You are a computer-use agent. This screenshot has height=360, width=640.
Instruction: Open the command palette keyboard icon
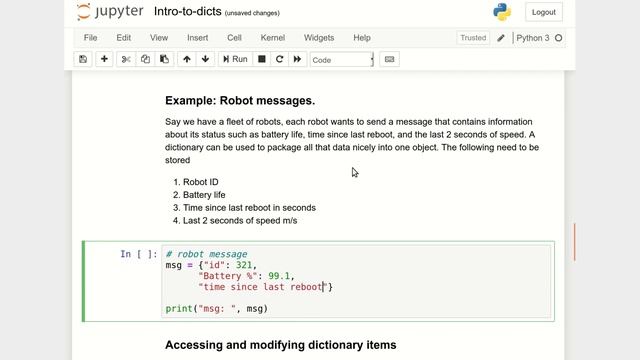tap(389, 59)
